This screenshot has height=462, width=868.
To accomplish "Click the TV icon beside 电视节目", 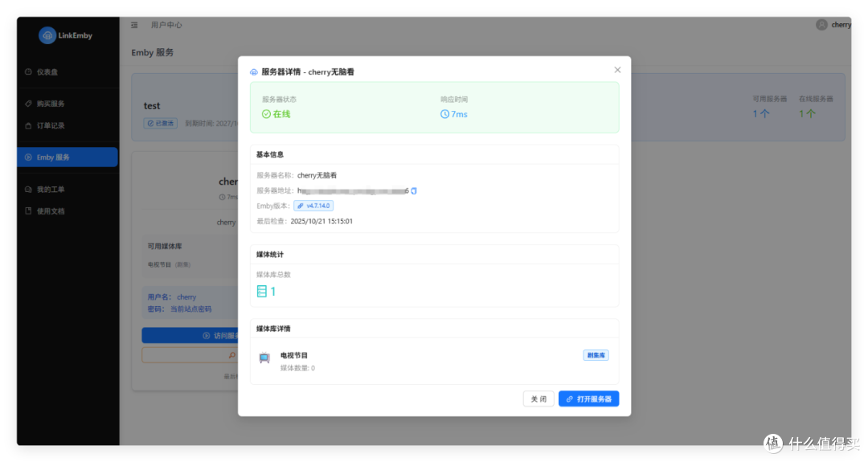I will (264, 358).
